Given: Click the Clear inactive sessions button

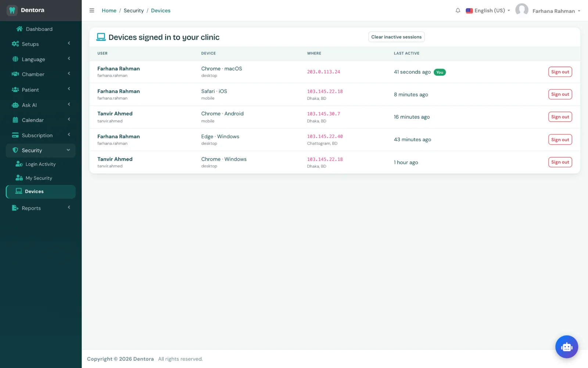Looking at the screenshot, I should [396, 37].
